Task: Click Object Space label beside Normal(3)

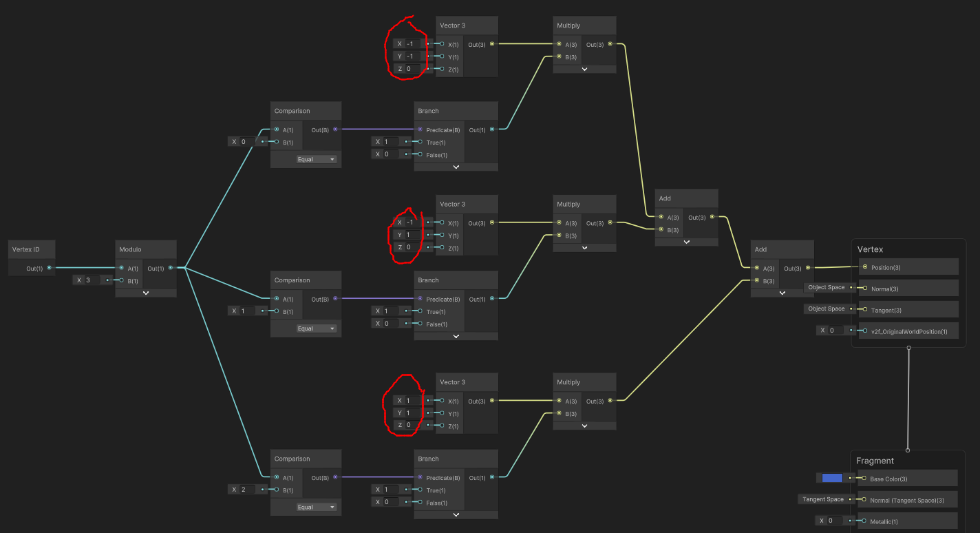Action: 826,288
